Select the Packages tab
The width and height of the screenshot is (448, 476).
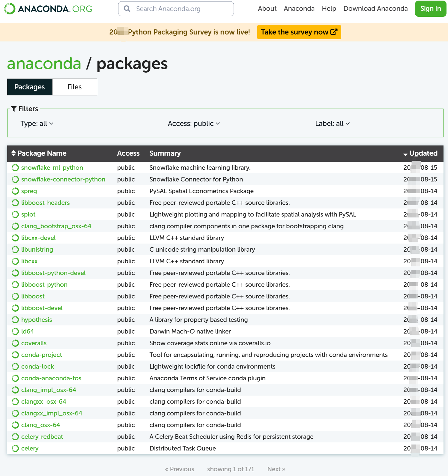point(30,87)
